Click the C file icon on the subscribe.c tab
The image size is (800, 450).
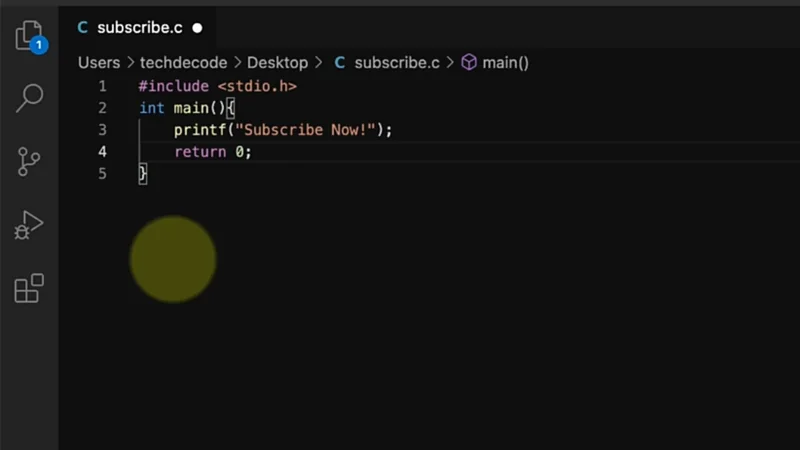click(x=82, y=28)
